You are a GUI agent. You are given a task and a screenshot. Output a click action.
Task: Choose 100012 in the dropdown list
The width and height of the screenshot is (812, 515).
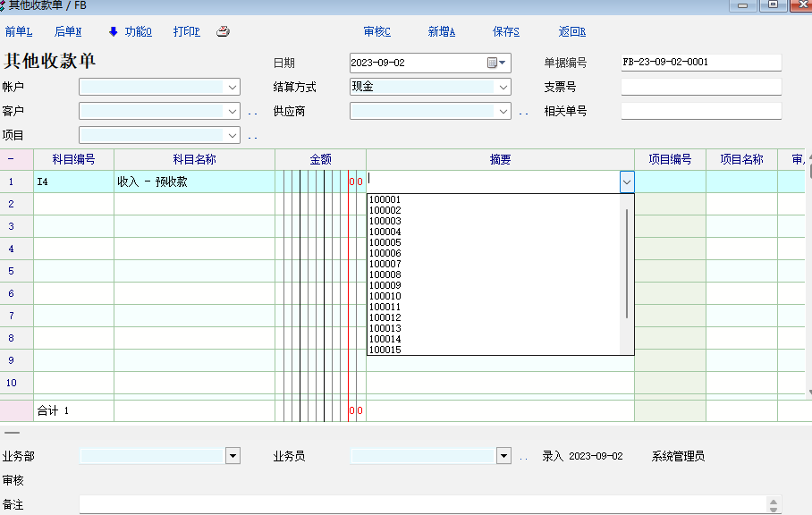(385, 317)
